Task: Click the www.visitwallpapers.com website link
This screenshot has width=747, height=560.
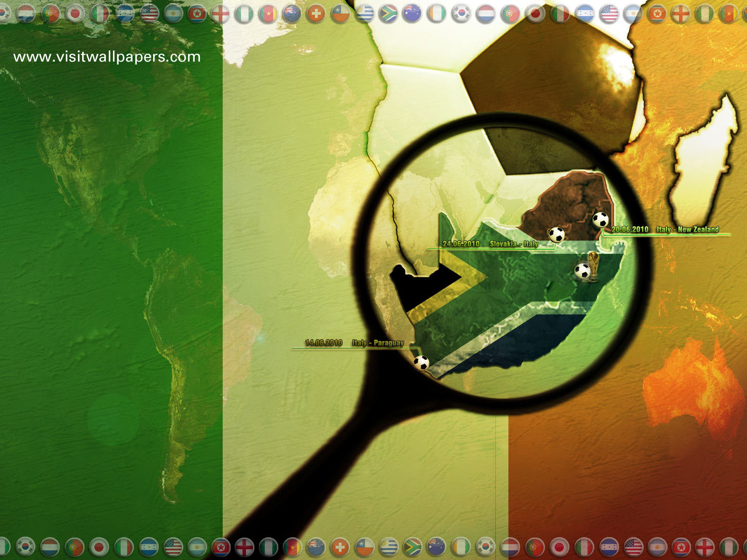Action: point(107,57)
